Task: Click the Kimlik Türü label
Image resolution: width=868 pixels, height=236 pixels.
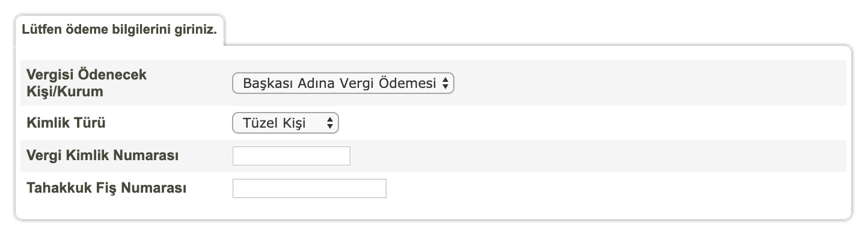Action: click(66, 123)
